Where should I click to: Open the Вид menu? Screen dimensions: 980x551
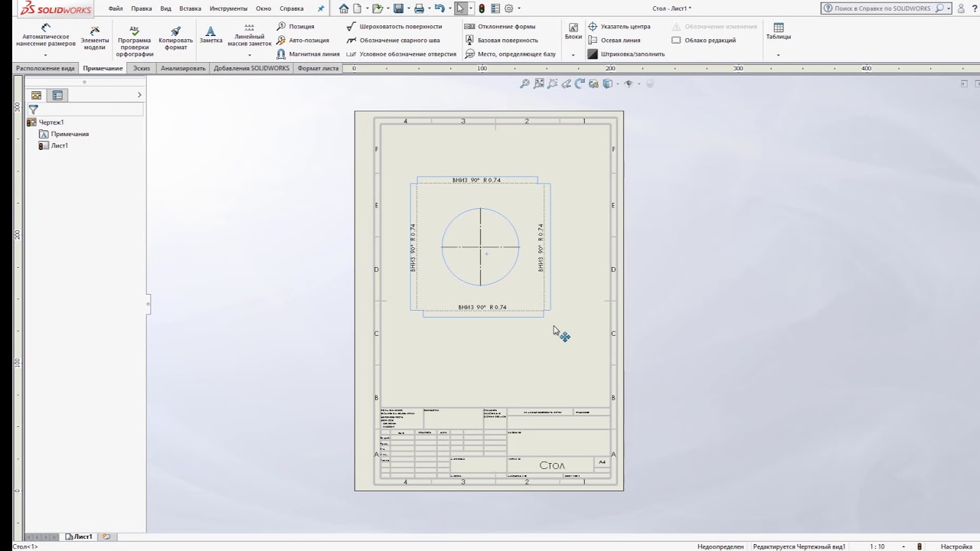coord(165,8)
